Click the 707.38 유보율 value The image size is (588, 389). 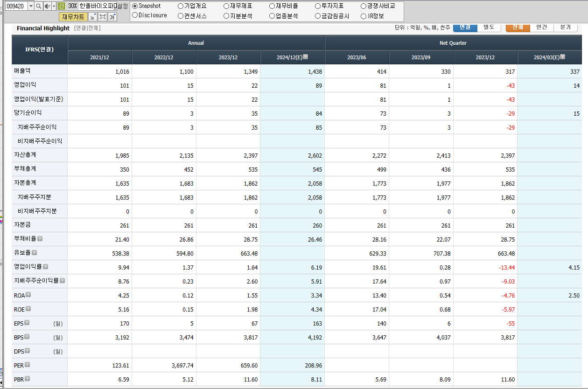[x=442, y=254]
